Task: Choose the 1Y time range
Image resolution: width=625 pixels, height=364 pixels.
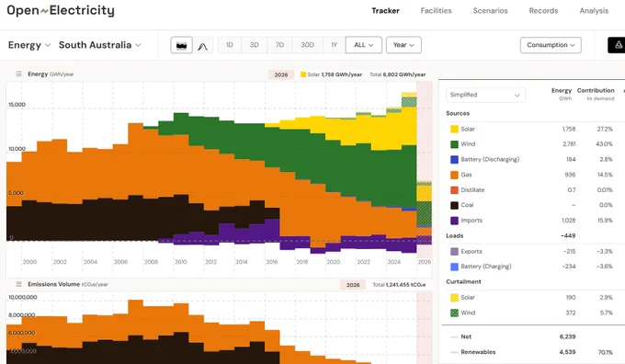Action: (x=334, y=45)
